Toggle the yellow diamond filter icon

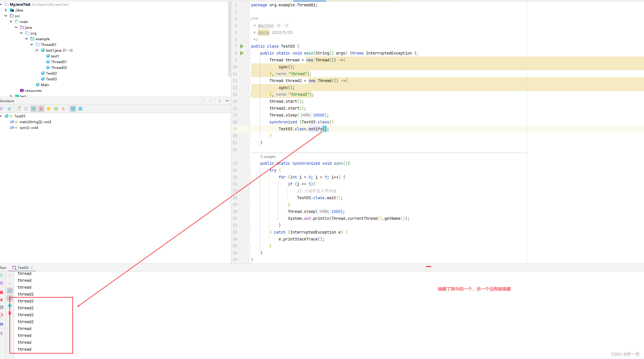point(49,109)
